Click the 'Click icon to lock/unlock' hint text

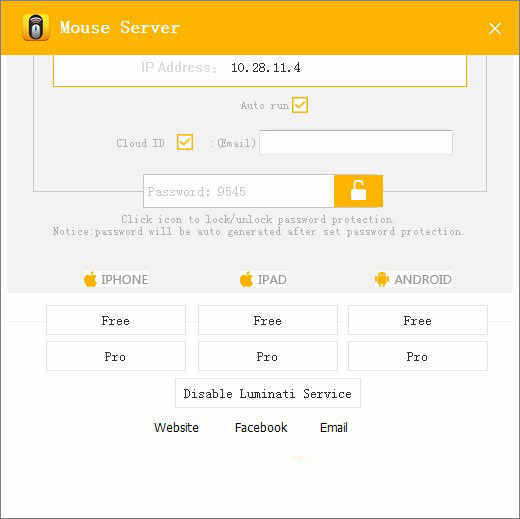coord(257,219)
